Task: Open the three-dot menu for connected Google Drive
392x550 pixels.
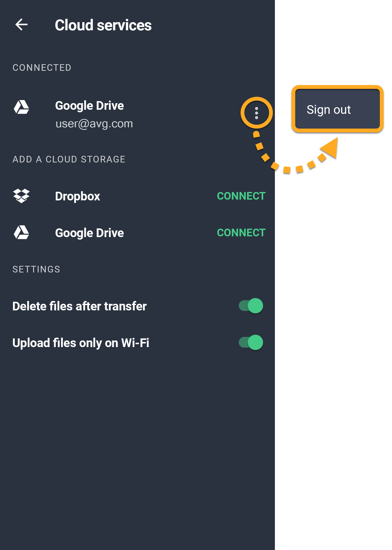Action: point(256,113)
